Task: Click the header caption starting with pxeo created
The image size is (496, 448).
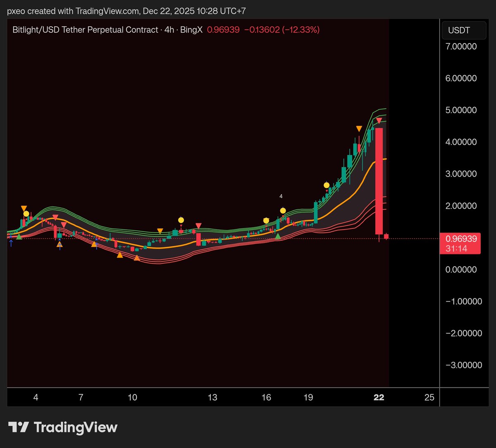Action: [x=126, y=11]
